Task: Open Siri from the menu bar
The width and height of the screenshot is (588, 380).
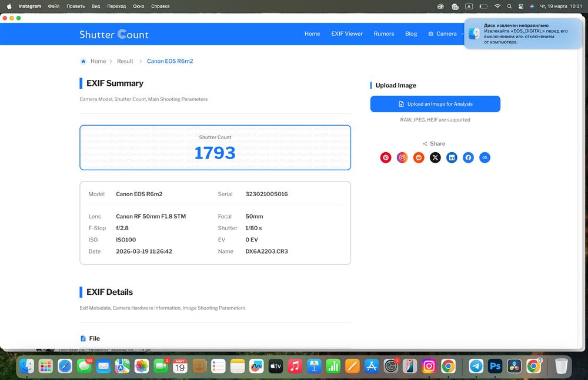Action: [x=532, y=6]
